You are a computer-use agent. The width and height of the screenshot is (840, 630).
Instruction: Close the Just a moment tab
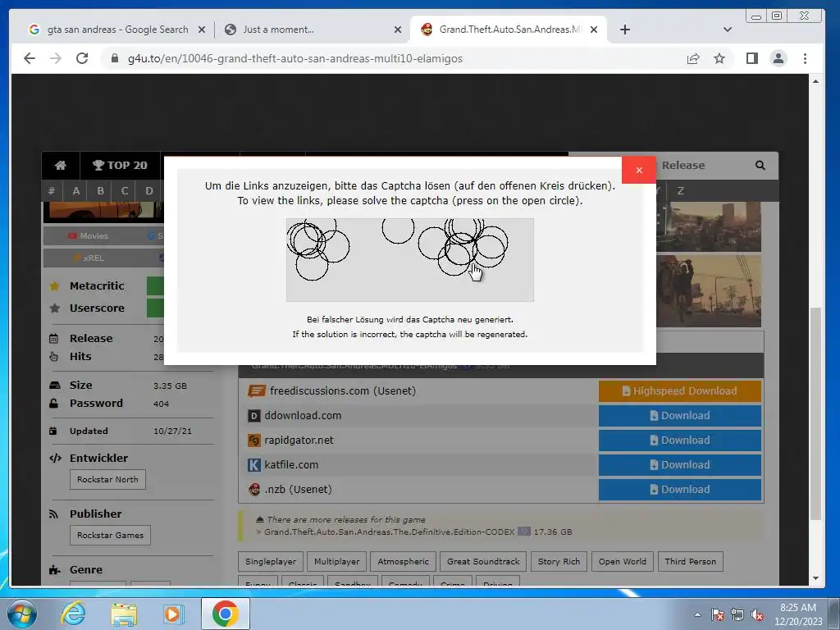click(x=398, y=30)
